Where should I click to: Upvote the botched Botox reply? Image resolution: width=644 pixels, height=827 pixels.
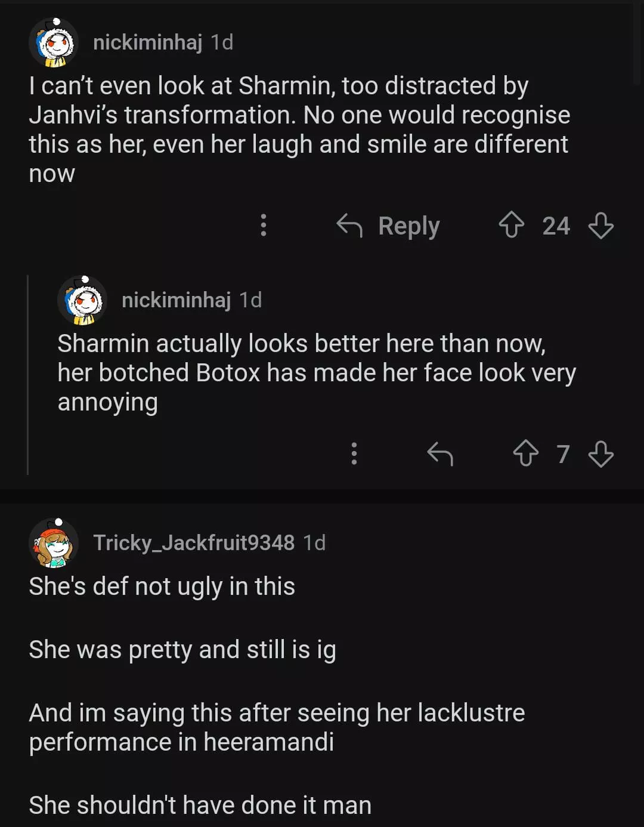pos(525,453)
